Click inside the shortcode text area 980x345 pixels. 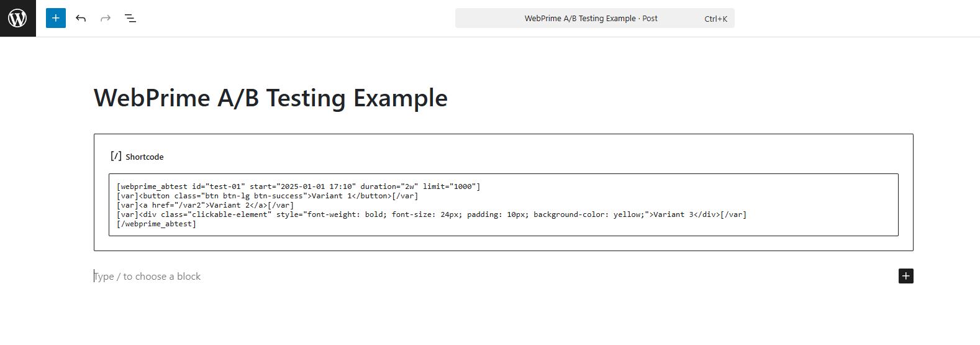click(x=503, y=205)
